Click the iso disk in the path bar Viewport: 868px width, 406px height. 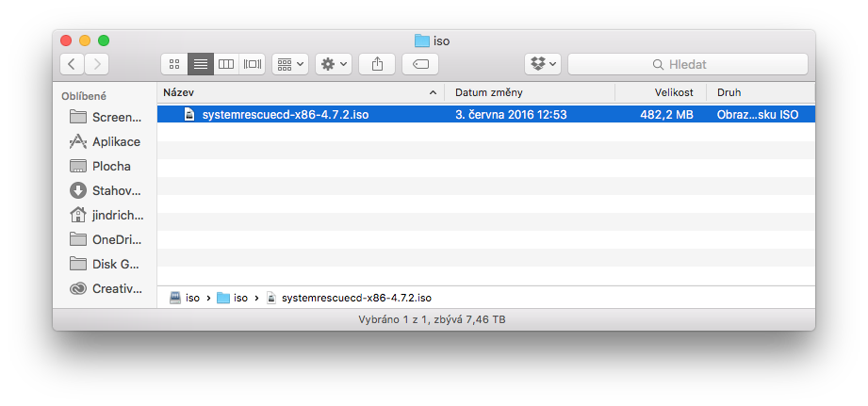(x=185, y=298)
